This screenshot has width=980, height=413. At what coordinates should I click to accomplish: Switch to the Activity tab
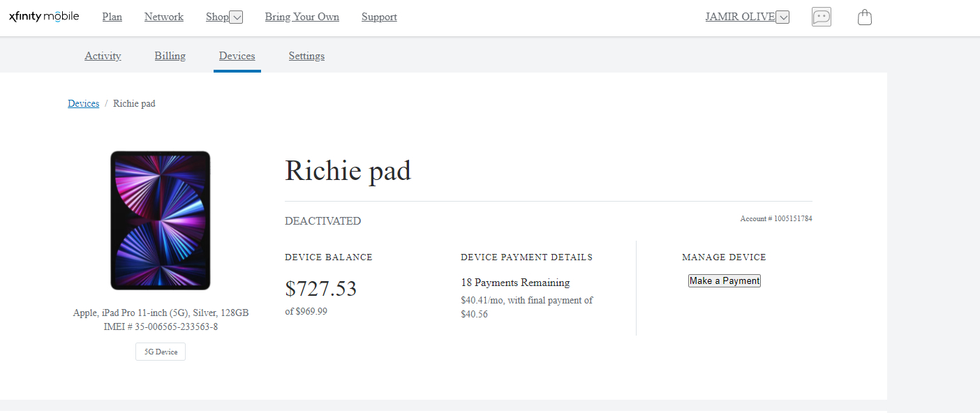pyautogui.click(x=103, y=56)
